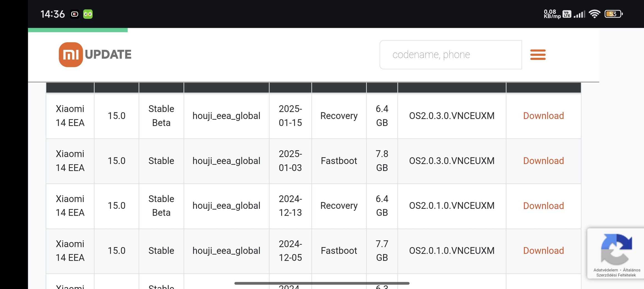
Task: Tap the Duolingo notification icon in status bar
Action: point(88,14)
